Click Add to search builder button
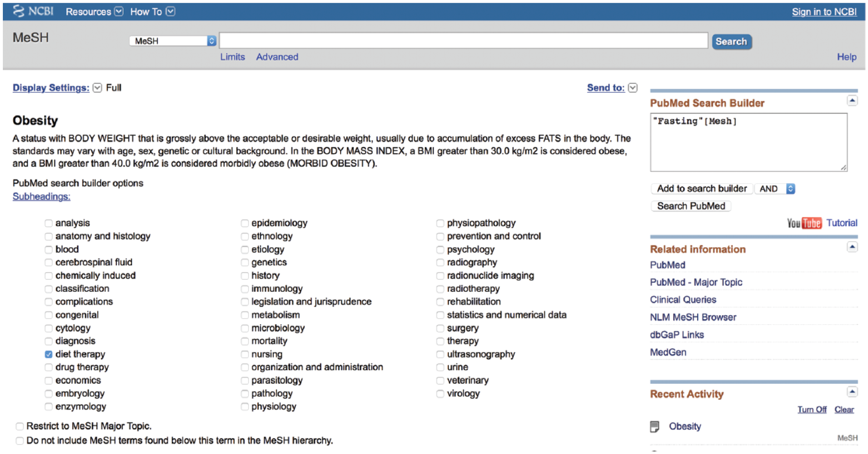 [x=702, y=189]
